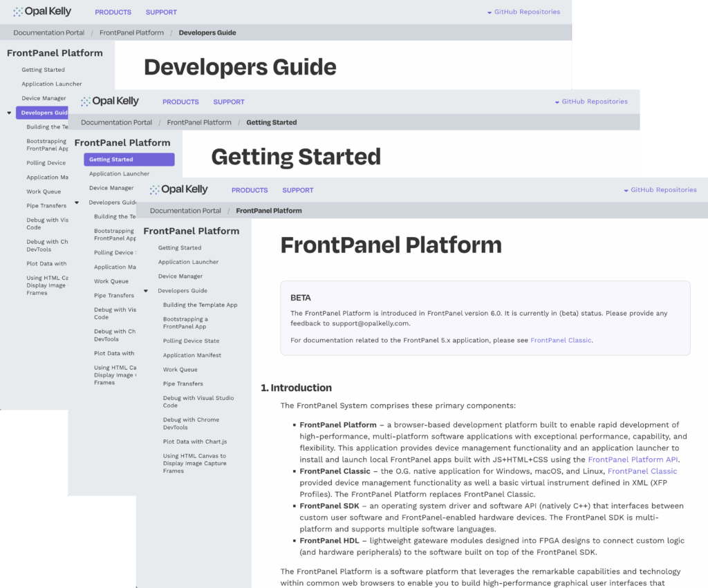Click the 'Developers Guide' page title in back window

[x=240, y=67]
